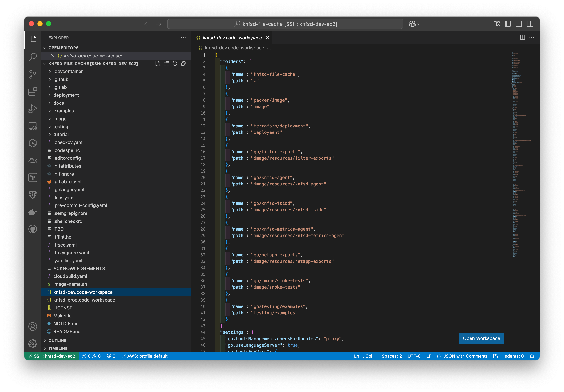
Task: Open the notifications bell in the status bar
Action: [x=532, y=356]
